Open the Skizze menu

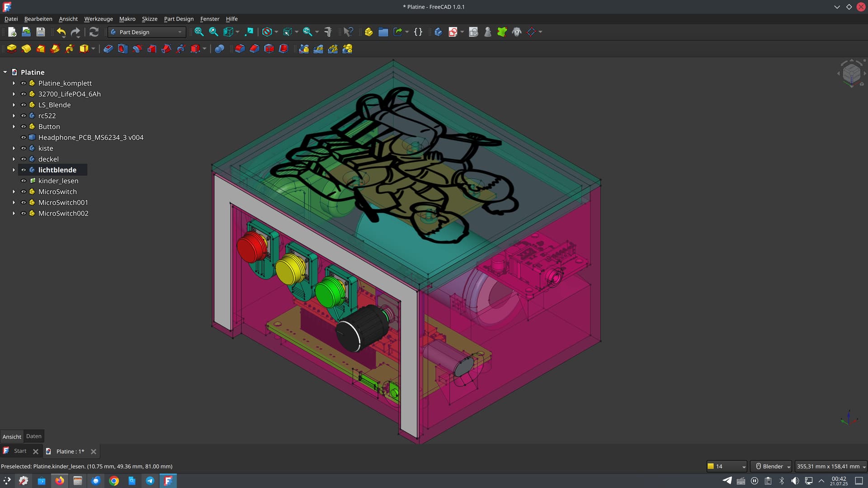pos(150,19)
